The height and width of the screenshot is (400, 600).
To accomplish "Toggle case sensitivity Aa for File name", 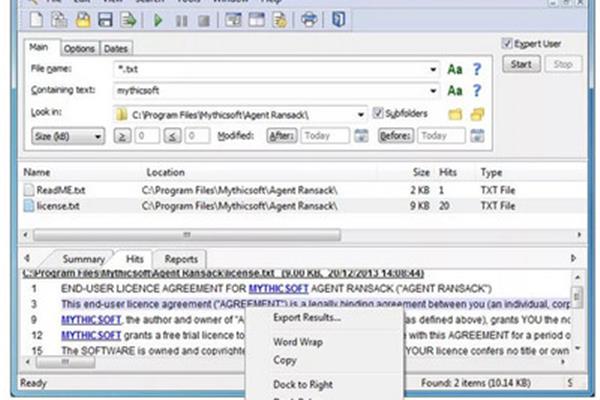I will click(x=455, y=69).
